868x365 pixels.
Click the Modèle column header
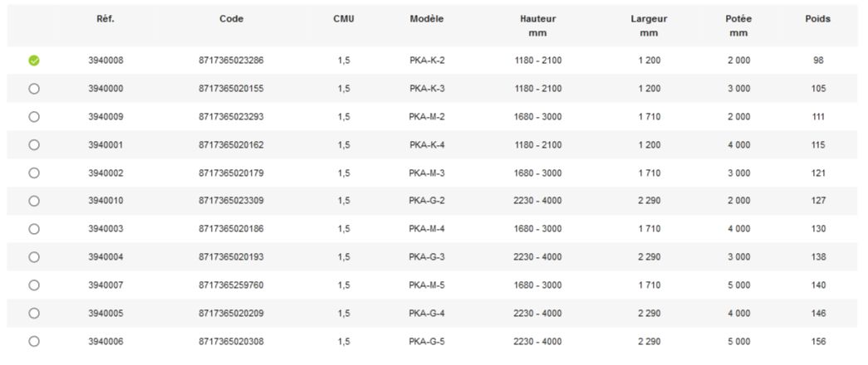tap(427, 19)
